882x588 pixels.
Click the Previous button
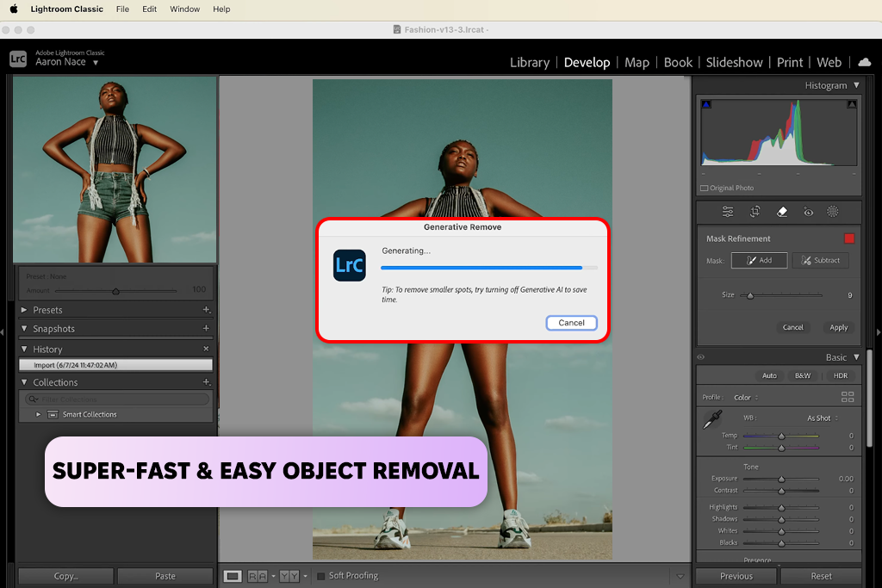pos(736,576)
